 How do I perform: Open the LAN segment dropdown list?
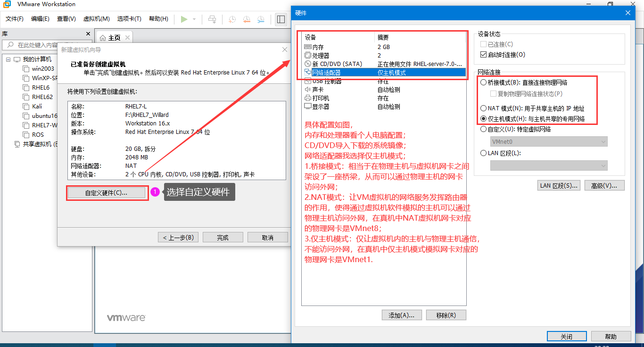tap(549, 165)
